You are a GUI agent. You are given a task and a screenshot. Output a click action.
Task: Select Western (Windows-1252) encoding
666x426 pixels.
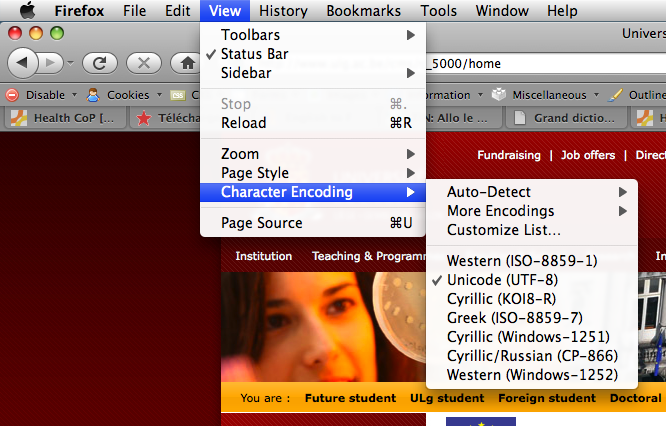click(x=532, y=375)
